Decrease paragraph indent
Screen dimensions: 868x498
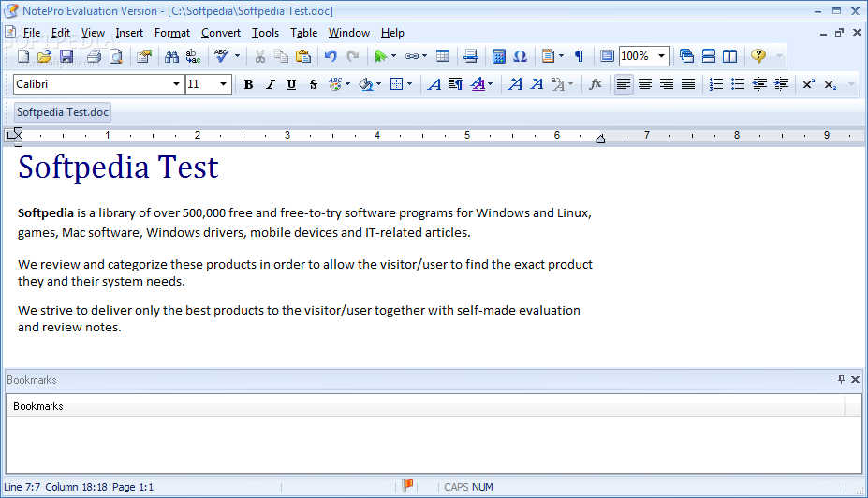click(759, 84)
